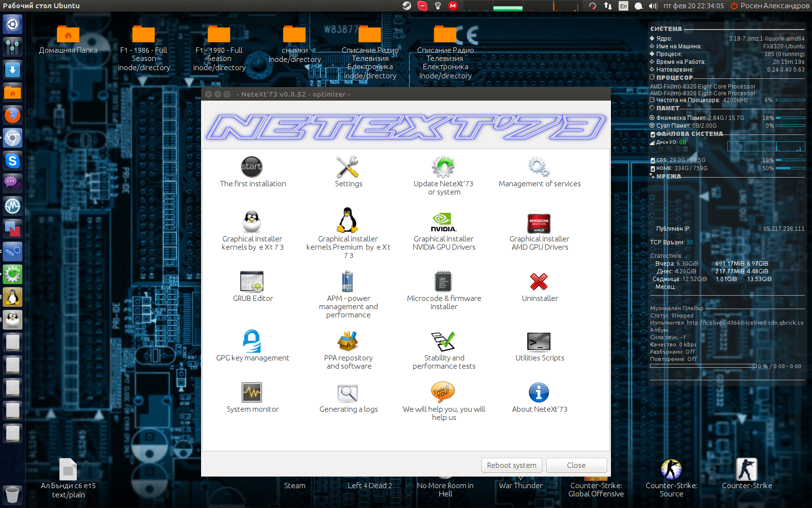Image resolution: width=812 pixels, height=508 pixels.
Task: Open Graphical installer kernels Premium Tux icon
Action: coord(348,221)
